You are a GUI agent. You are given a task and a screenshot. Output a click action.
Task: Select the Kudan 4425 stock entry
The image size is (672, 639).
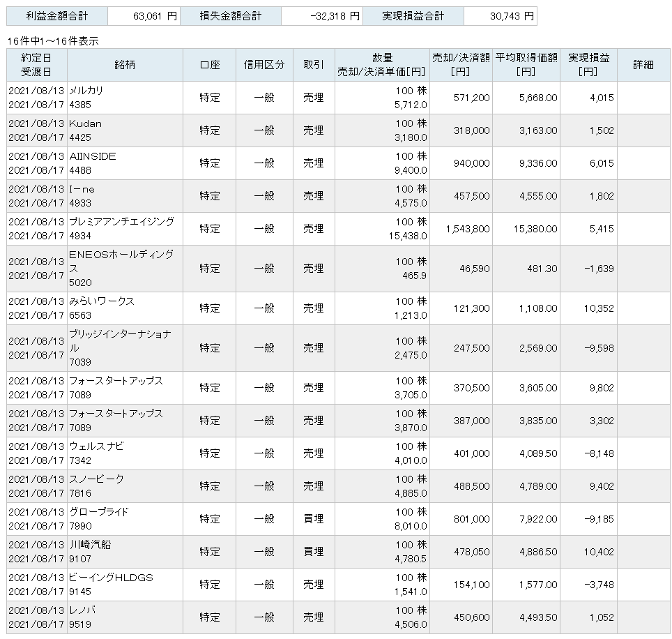click(85, 130)
